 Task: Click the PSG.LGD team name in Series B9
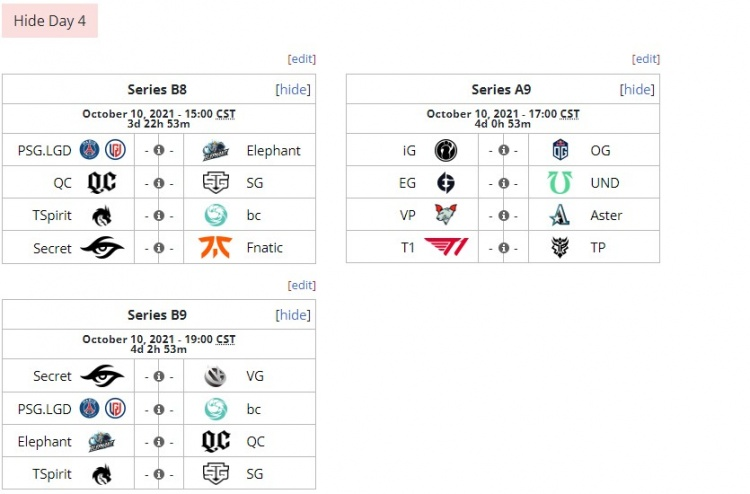[x=44, y=409]
